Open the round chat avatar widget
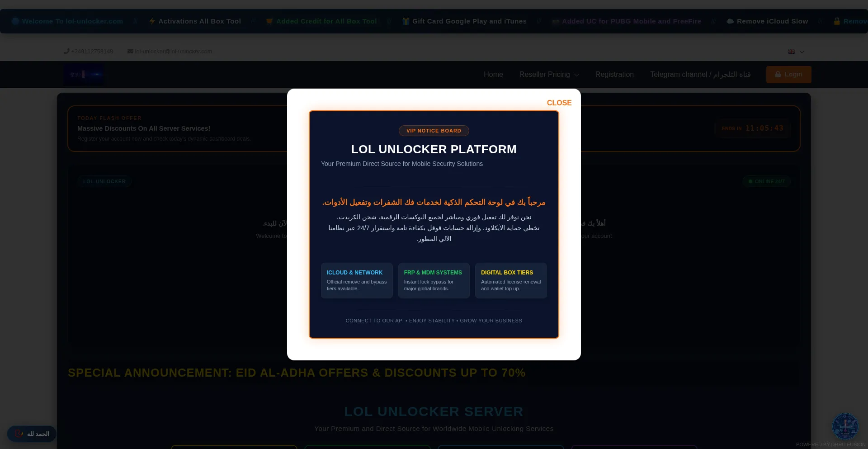The height and width of the screenshot is (449, 868). pyautogui.click(x=845, y=426)
